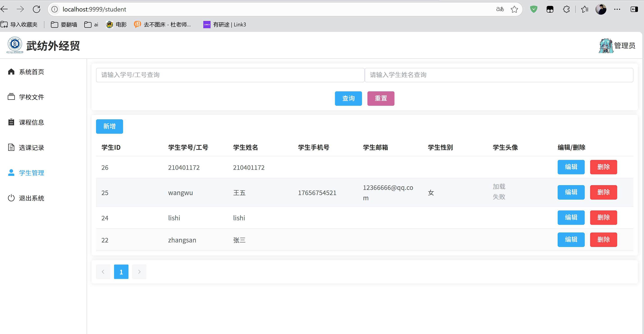Open the browser extensions puzzle icon

(566, 9)
